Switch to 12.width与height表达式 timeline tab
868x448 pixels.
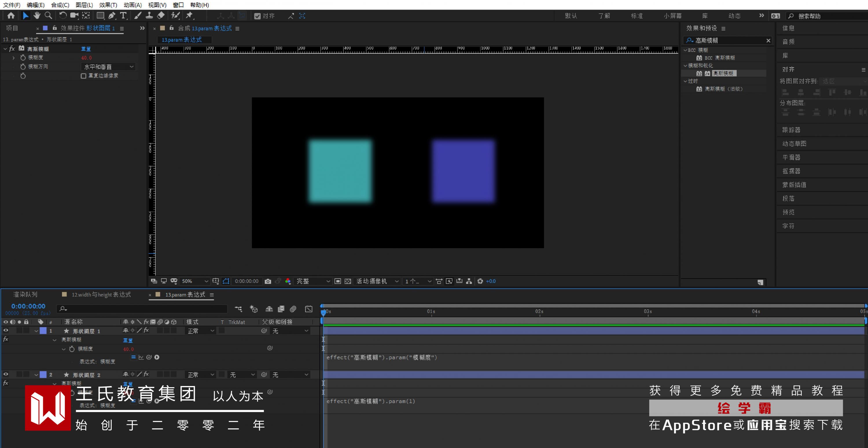tap(101, 295)
